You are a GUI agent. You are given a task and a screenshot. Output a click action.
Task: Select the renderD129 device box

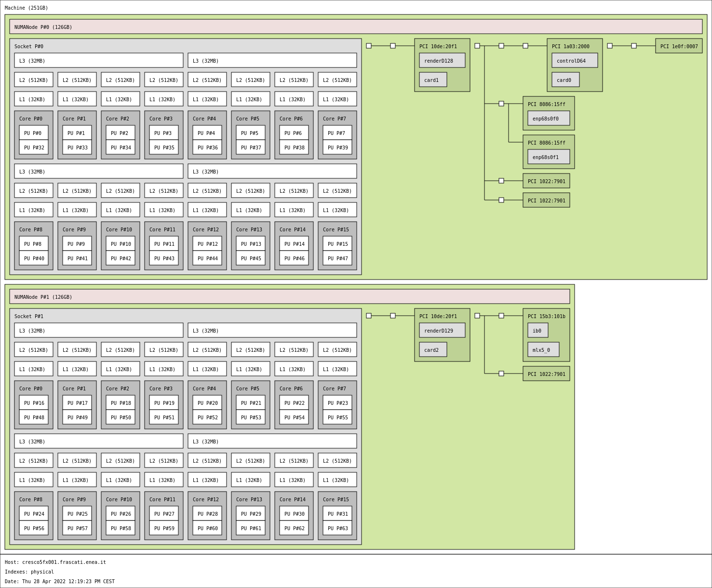click(x=442, y=330)
